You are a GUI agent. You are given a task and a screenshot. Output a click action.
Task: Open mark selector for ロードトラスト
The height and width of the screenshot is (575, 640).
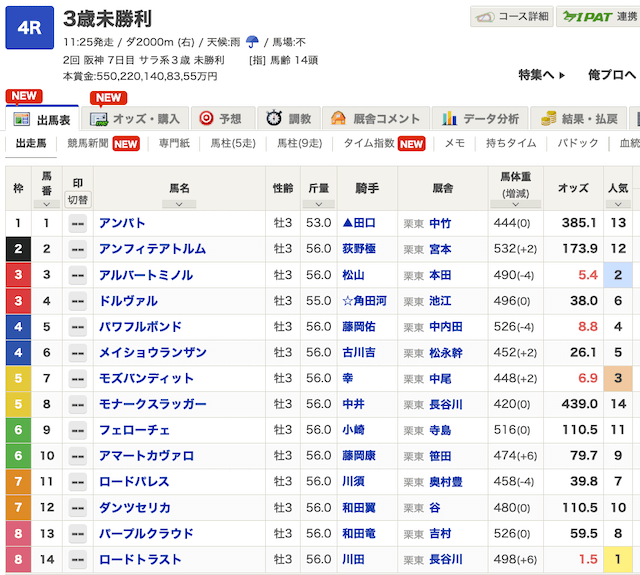coord(78,559)
